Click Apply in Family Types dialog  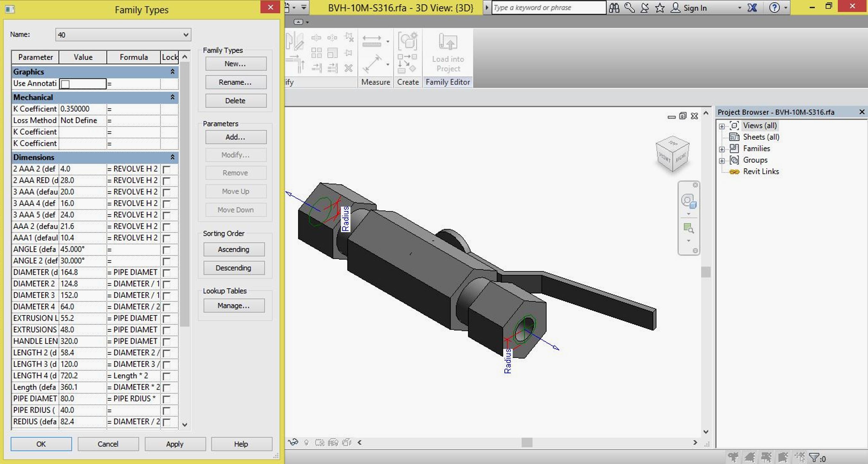175,444
